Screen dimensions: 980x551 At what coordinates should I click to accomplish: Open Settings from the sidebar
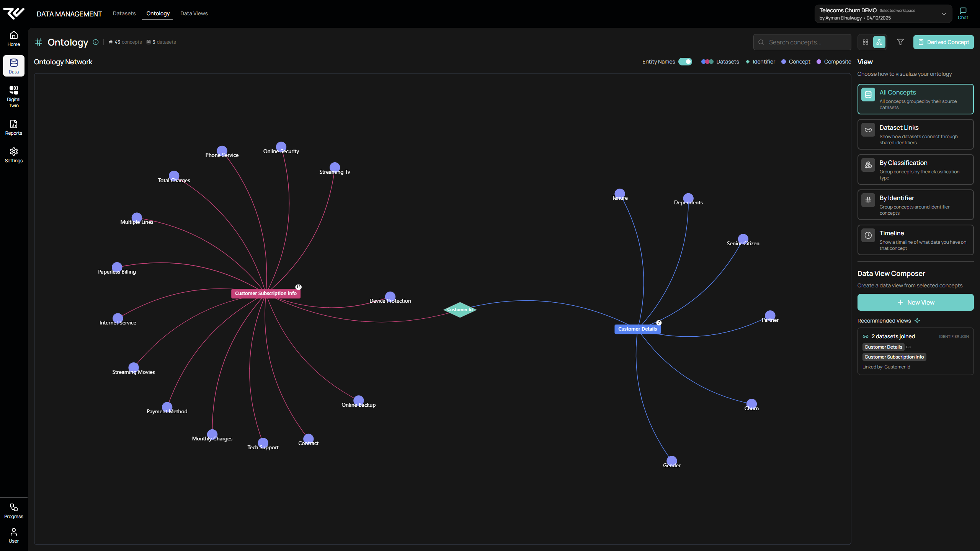coord(13,154)
